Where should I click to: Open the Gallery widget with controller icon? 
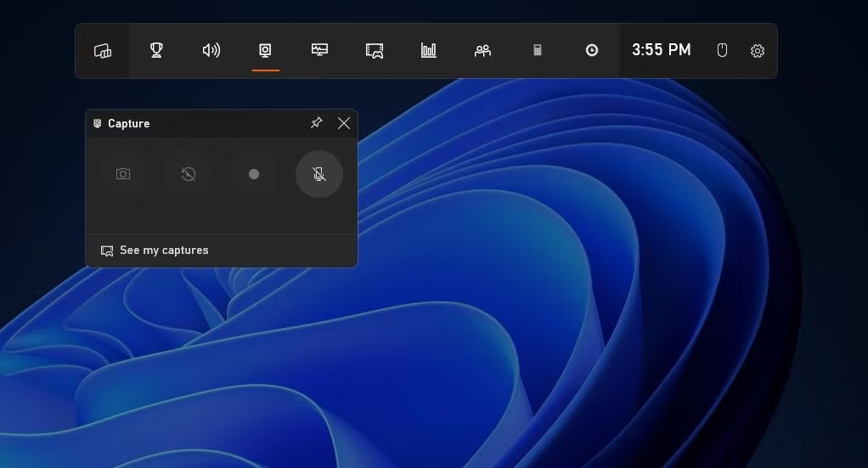click(375, 51)
